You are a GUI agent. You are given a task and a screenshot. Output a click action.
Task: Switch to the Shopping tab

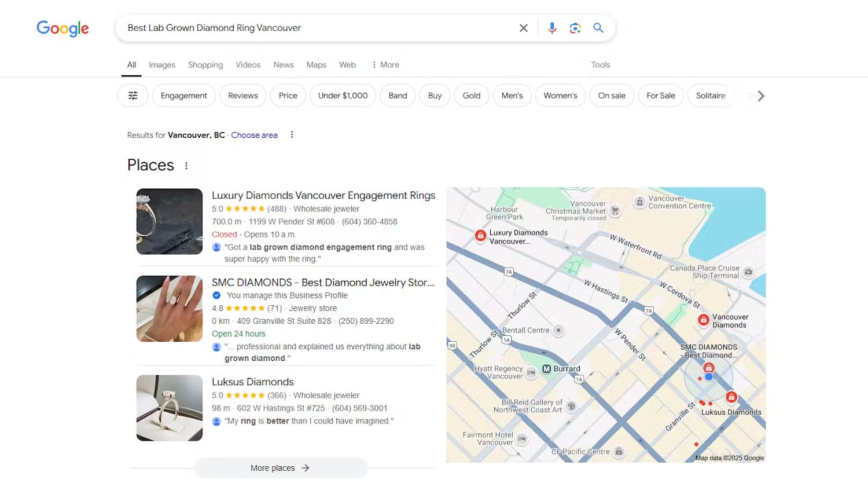click(x=205, y=65)
